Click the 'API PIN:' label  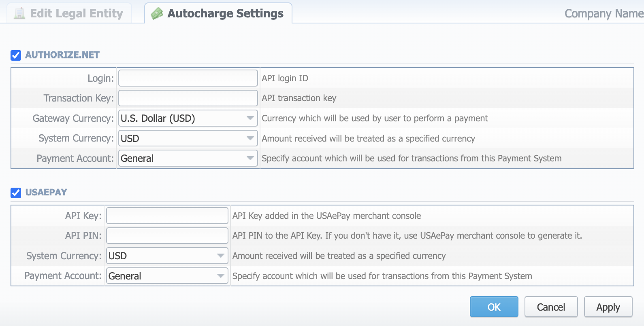click(83, 235)
